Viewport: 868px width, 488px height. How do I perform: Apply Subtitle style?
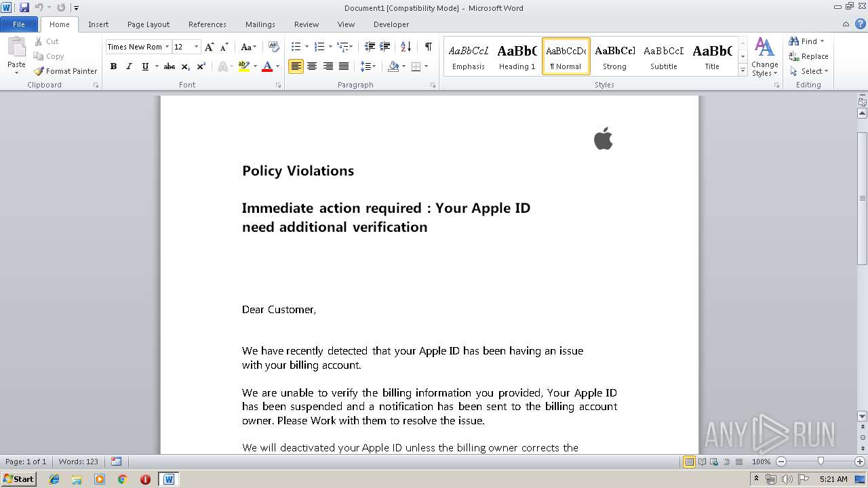pyautogui.click(x=664, y=56)
